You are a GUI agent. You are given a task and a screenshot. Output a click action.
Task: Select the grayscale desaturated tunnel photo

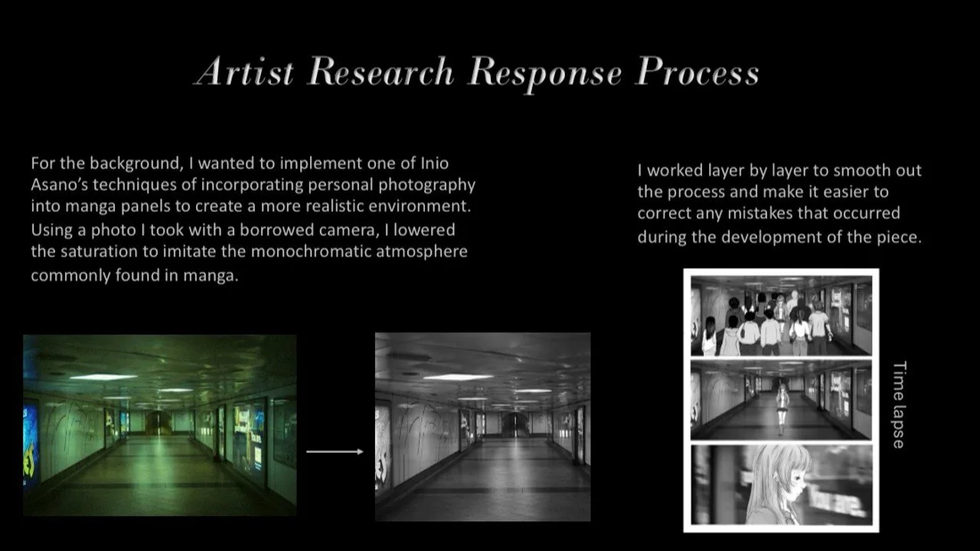(x=482, y=426)
